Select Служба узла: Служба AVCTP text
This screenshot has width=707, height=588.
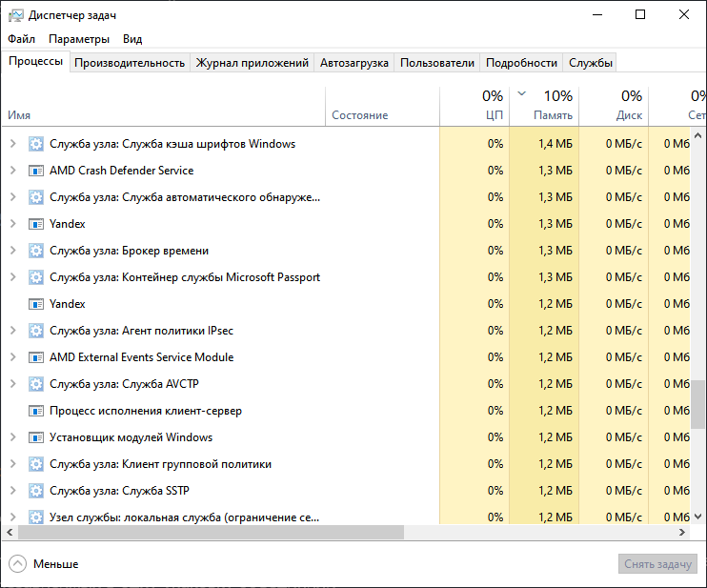[124, 384]
